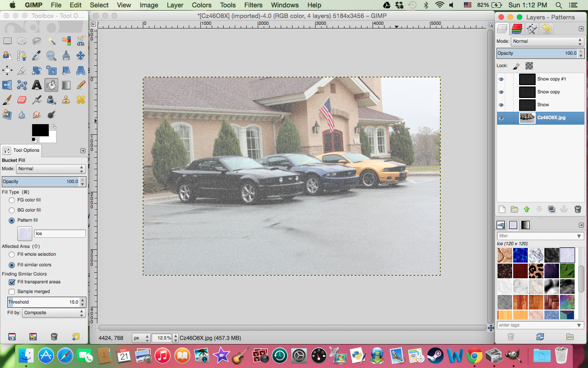Choose the Smudge finger tool
This screenshot has width=588, height=368.
coord(36,115)
